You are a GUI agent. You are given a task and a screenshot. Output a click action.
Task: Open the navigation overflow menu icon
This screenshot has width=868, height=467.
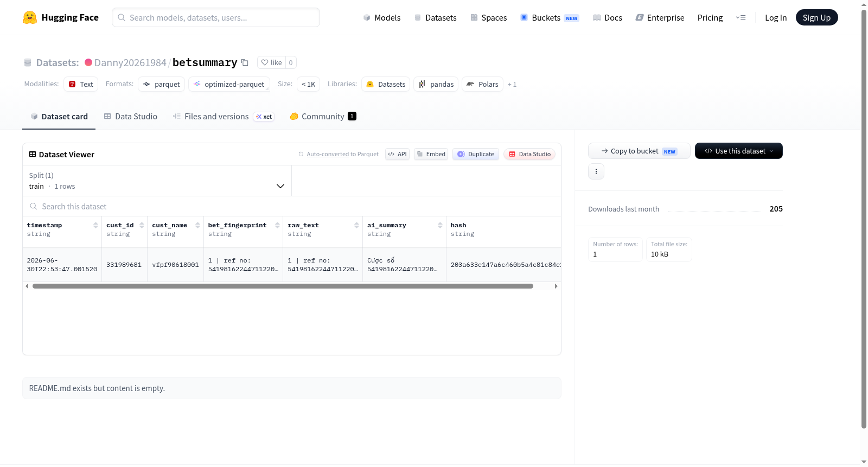tap(741, 17)
